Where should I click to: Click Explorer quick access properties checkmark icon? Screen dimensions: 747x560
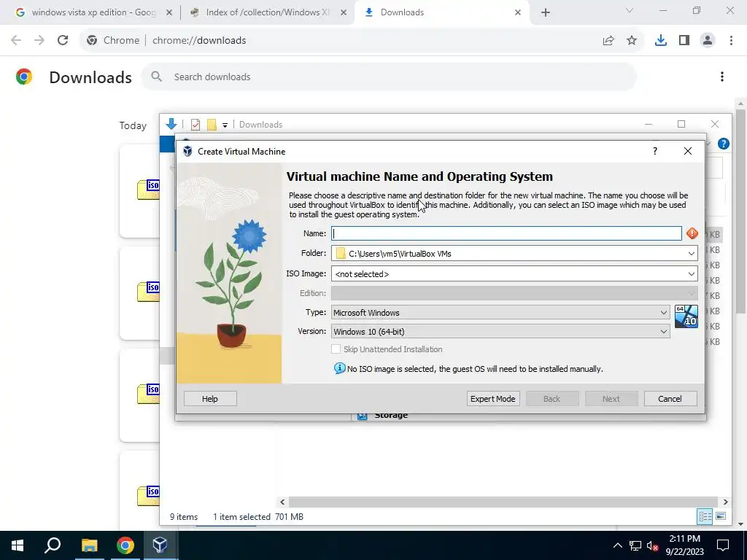pyautogui.click(x=196, y=125)
